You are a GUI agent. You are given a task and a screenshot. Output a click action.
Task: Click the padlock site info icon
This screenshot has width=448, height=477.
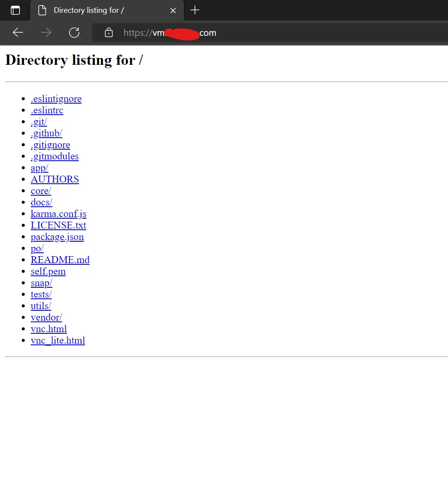109,33
